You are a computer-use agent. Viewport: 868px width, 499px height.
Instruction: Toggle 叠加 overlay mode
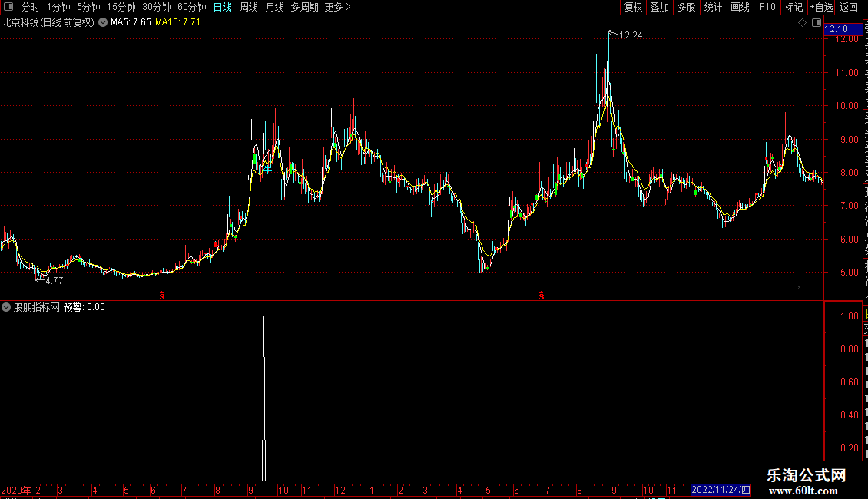pyautogui.click(x=659, y=7)
